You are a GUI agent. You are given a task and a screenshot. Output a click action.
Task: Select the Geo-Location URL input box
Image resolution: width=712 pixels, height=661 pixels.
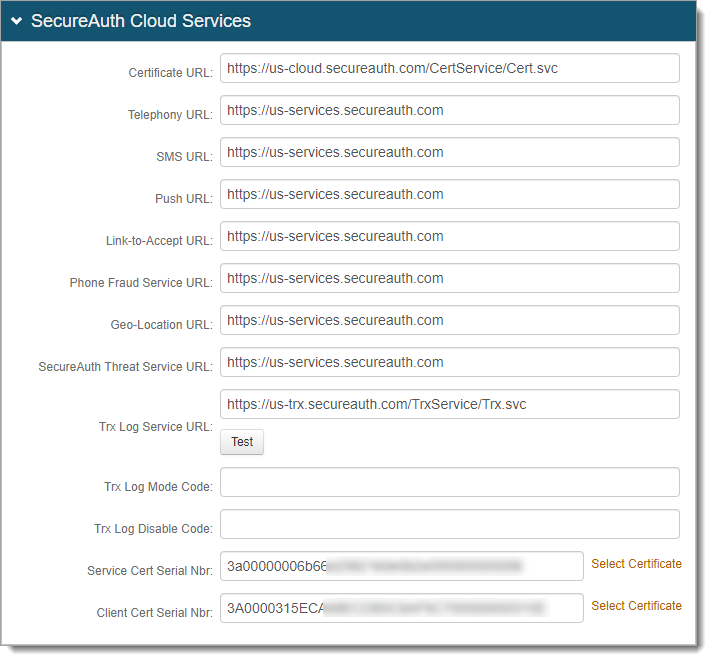449,321
